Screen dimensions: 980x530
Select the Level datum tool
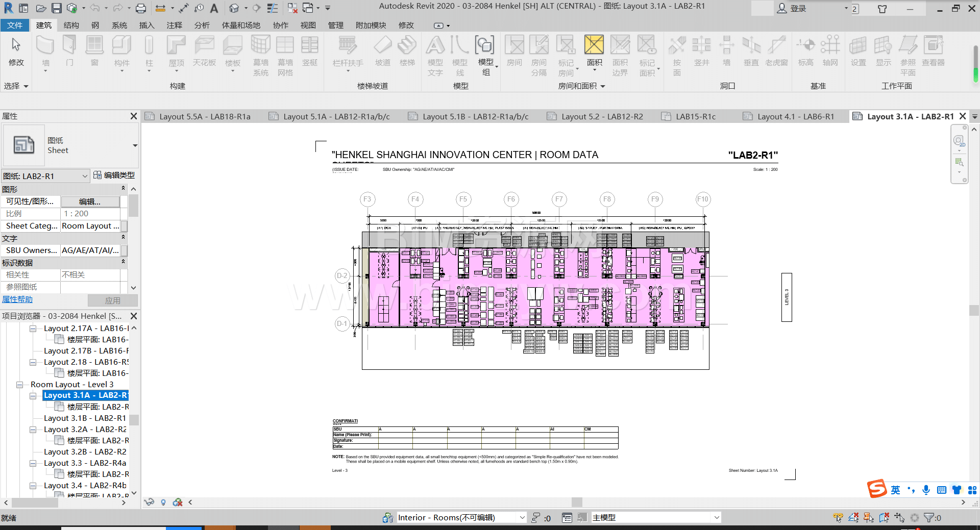[x=806, y=51]
